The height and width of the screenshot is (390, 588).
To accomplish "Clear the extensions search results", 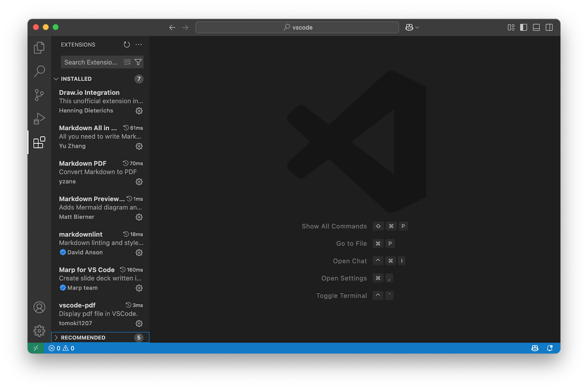I will (127, 62).
